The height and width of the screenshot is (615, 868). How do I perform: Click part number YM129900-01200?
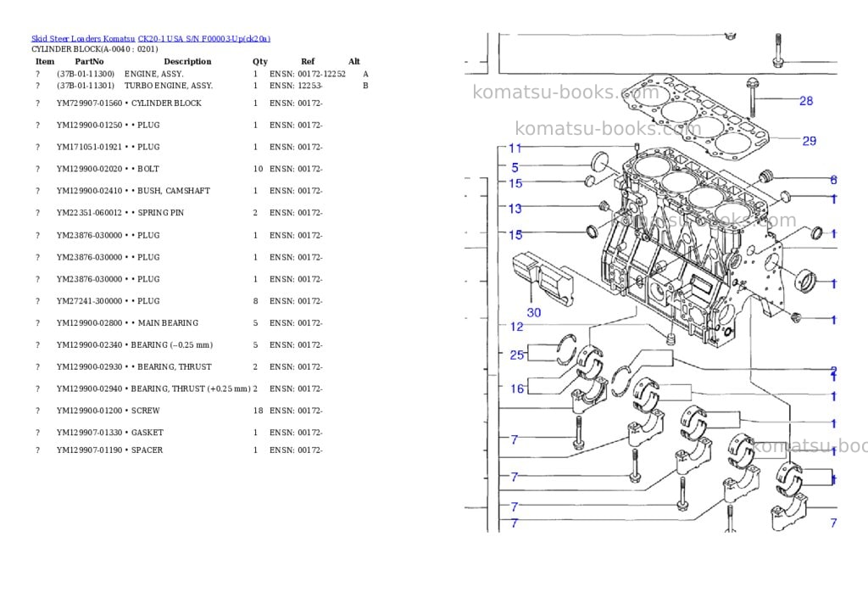tap(89, 411)
